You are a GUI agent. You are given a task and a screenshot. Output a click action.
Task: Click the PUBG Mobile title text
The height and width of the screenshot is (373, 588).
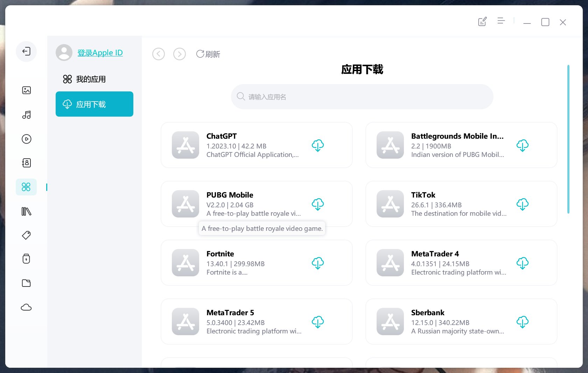click(230, 195)
